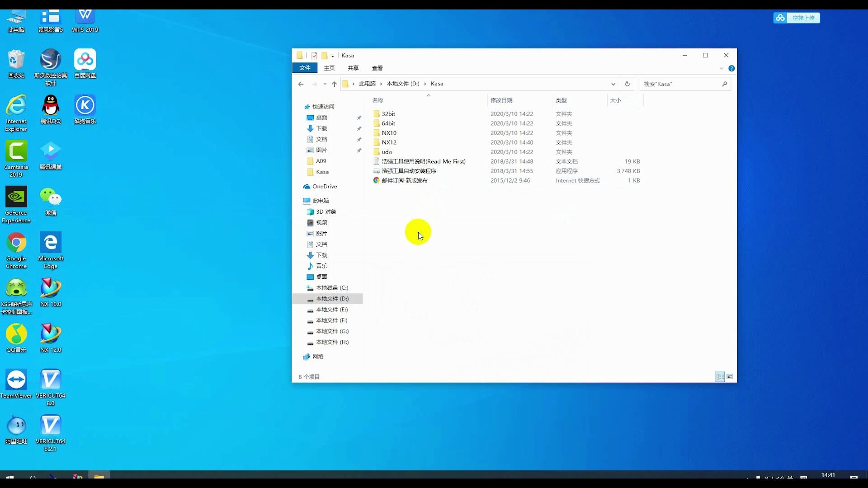The image size is (868, 488).
Task: Open the recent locations dropdown arrow
Action: pyautogui.click(x=325, y=84)
